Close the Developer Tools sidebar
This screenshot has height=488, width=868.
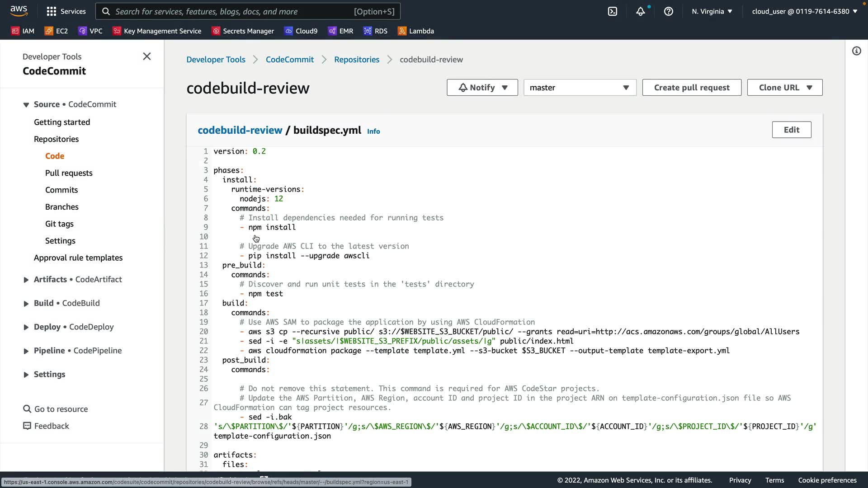(x=146, y=56)
